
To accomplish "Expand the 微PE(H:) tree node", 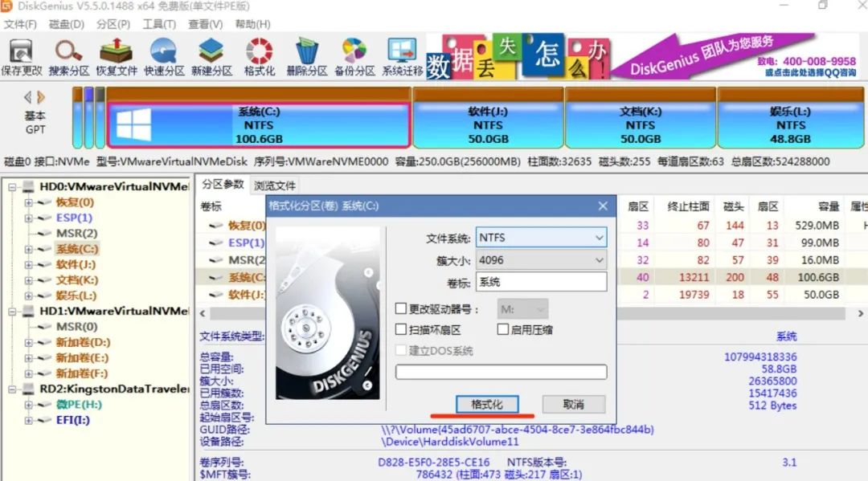I will click(x=28, y=405).
